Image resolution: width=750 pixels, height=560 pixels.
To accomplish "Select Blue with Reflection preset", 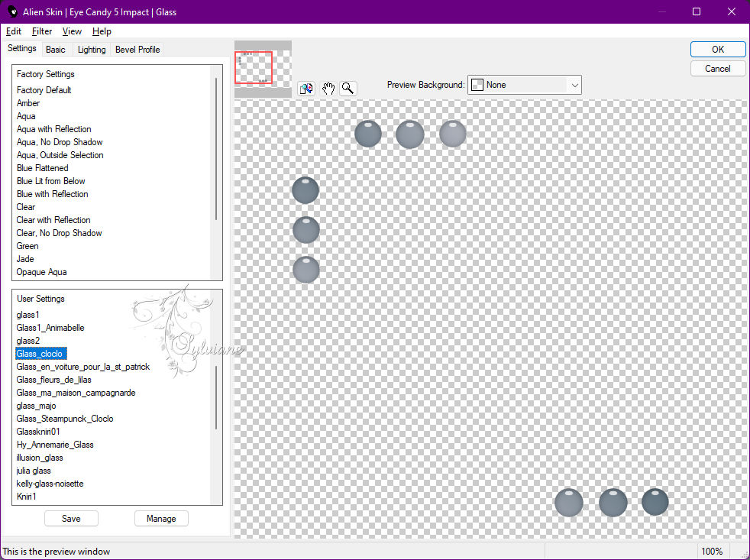I will point(52,194).
